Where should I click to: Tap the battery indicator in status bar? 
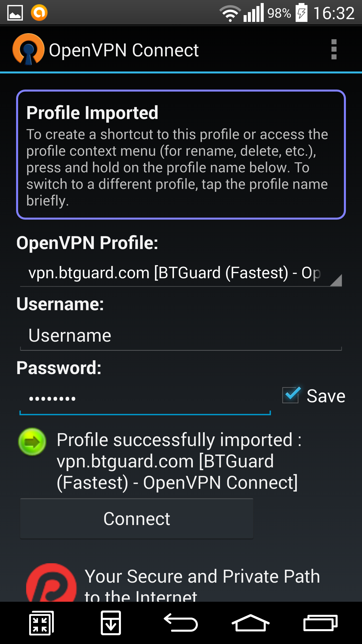pos(301,13)
